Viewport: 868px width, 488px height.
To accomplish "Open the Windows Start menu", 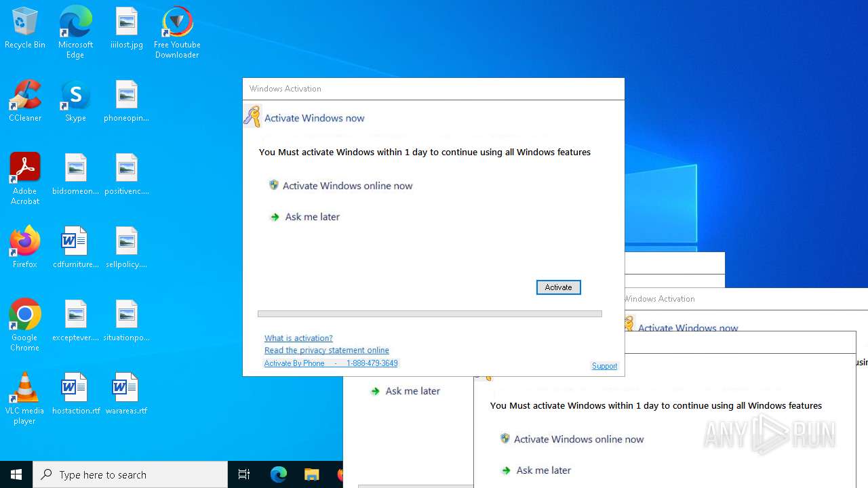I will (x=16, y=474).
